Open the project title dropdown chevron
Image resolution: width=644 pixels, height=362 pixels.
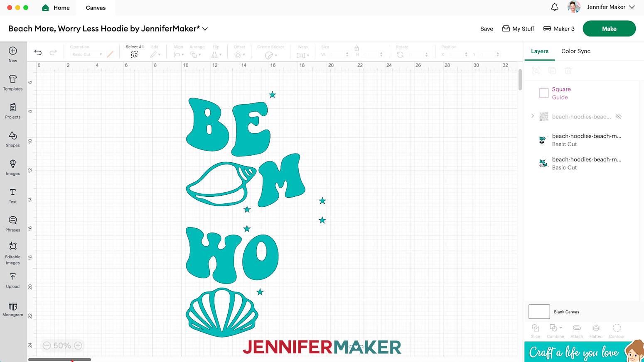click(x=205, y=29)
